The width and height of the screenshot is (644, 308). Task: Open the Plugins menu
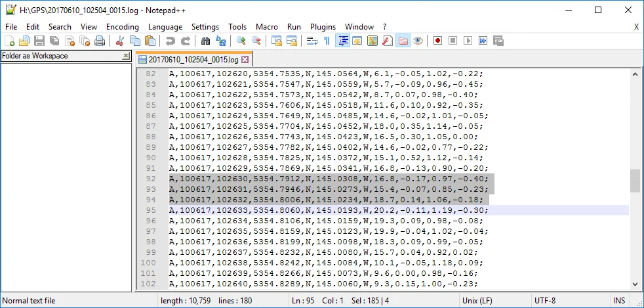pyautogui.click(x=323, y=27)
